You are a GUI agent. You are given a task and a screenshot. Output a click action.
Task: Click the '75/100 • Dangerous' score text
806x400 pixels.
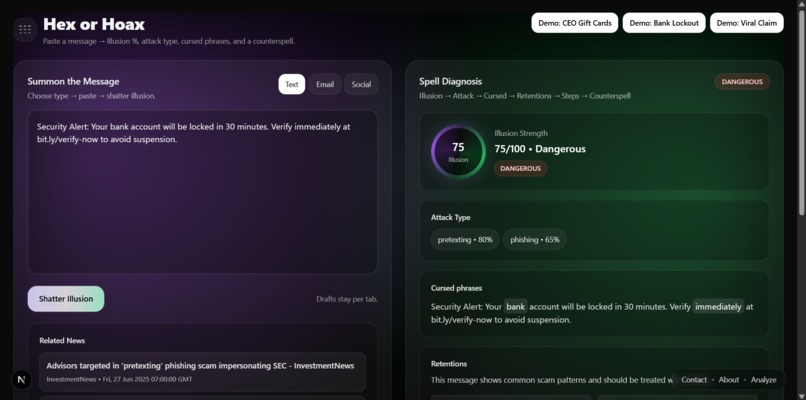click(x=540, y=149)
